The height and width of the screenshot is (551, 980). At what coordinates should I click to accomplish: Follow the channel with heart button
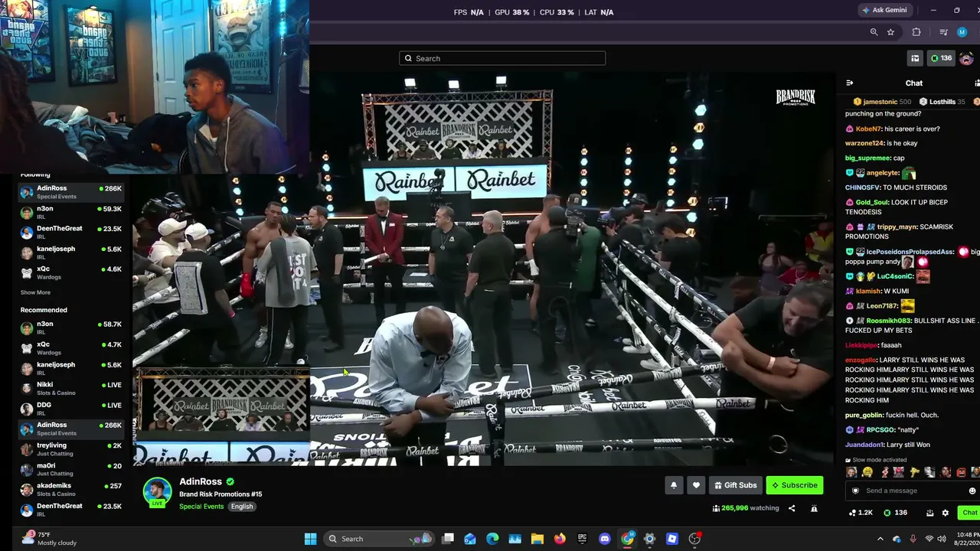696,485
